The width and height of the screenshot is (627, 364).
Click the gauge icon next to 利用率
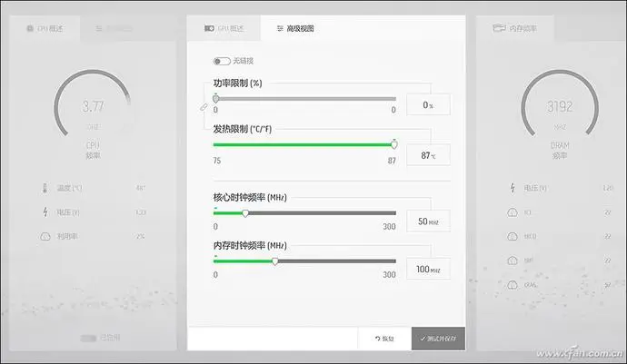45,237
